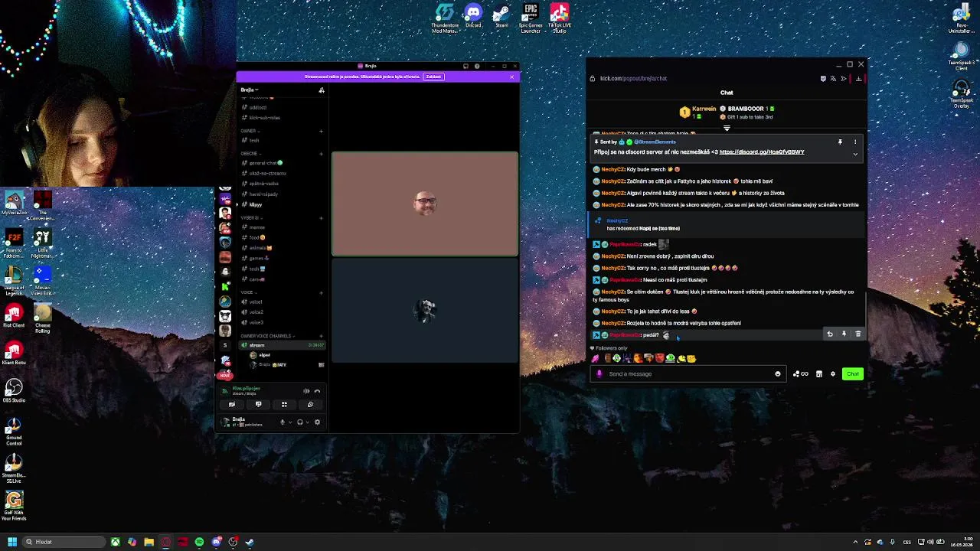Open the Kick chat store icon
980x551 pixels.
(819, 373)
